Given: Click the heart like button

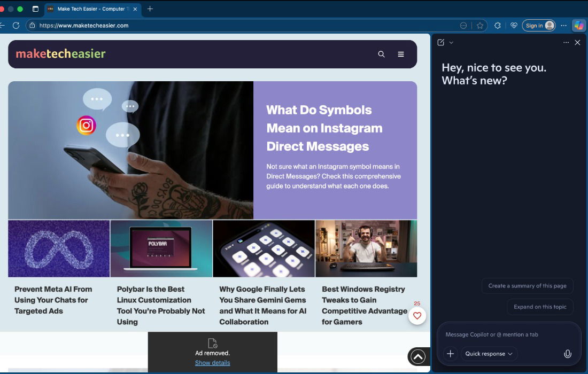Looking at the screenshot, I should pos(417,316).
